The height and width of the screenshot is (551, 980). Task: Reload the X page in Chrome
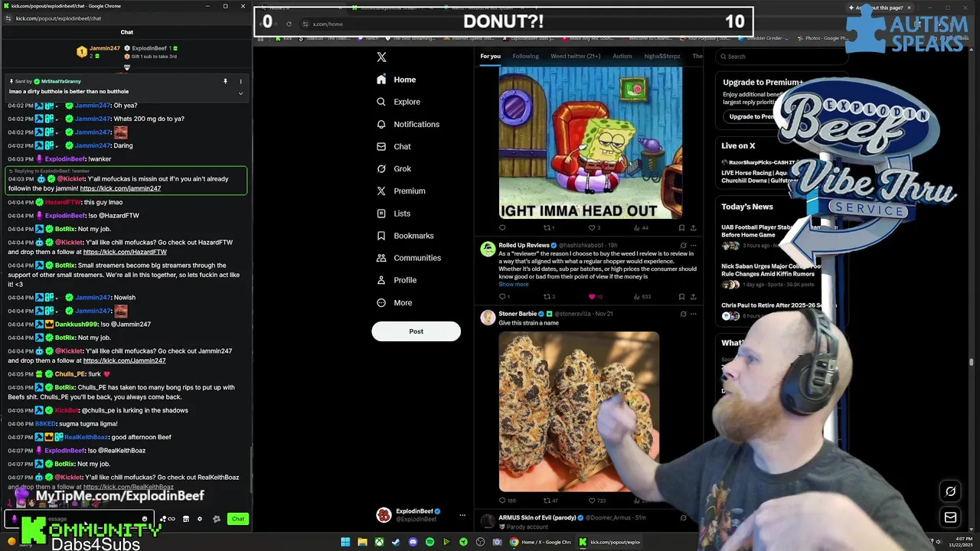coord(289,24)
